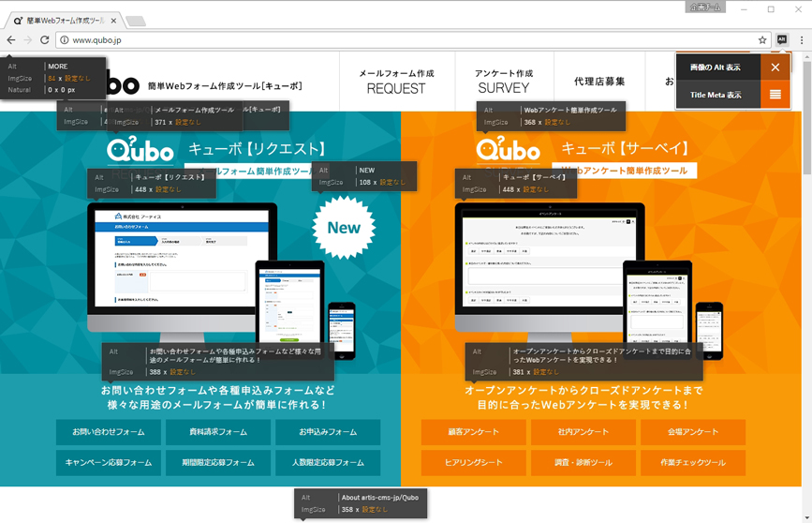Click the About artis-cms-jp/Qubo alt tooltip
The image size is (812, 523).
point(361,503)
